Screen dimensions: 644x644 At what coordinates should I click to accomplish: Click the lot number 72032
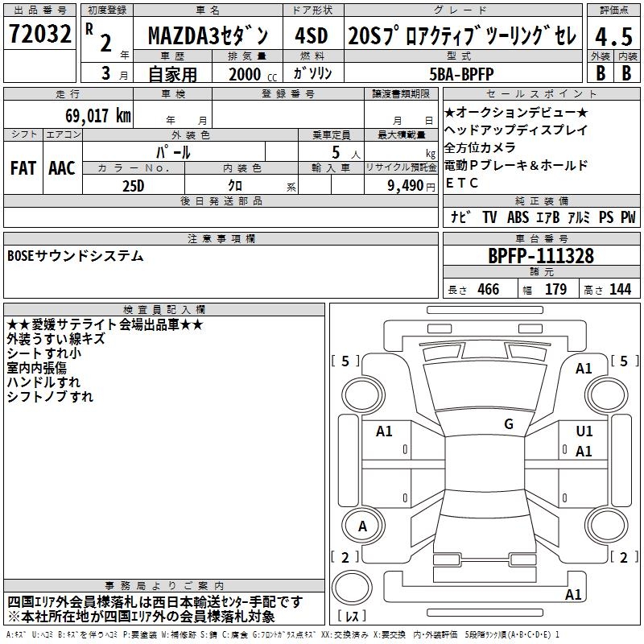tap(40, 35)
